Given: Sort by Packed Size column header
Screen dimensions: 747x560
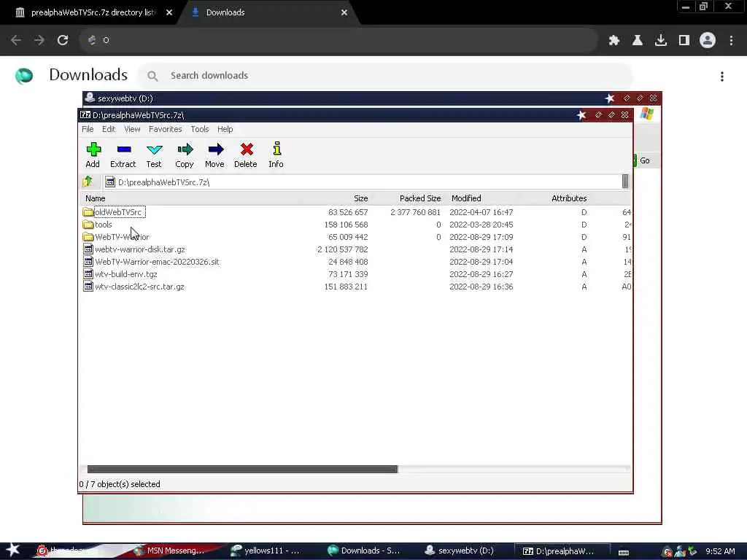Looking at the screenshot, I should 419,198.
